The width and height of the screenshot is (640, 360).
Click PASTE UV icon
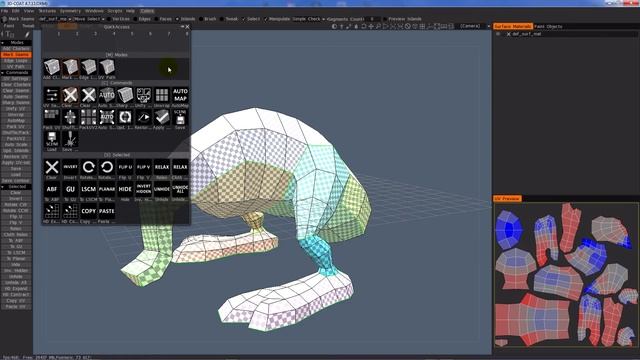[107, 211]
